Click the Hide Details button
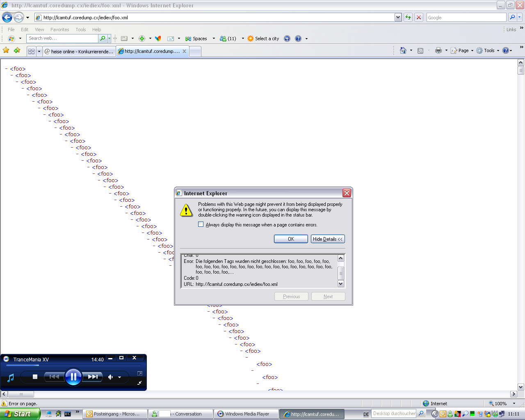This screenshot has width=525, height=420. pyautogui.click(x=327, y=239)
